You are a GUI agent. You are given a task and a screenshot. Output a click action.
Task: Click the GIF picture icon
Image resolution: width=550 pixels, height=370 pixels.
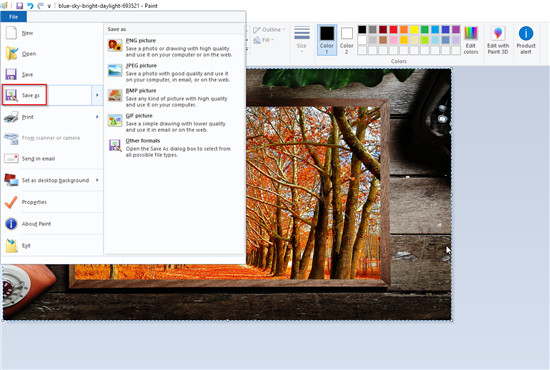tap(115, 121)
